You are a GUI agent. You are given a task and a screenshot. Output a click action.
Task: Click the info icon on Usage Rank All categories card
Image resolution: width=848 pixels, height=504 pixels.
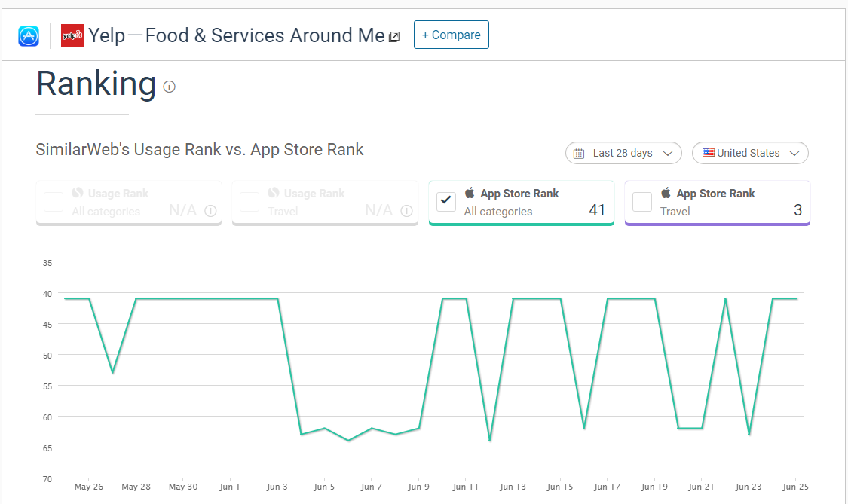210,211
